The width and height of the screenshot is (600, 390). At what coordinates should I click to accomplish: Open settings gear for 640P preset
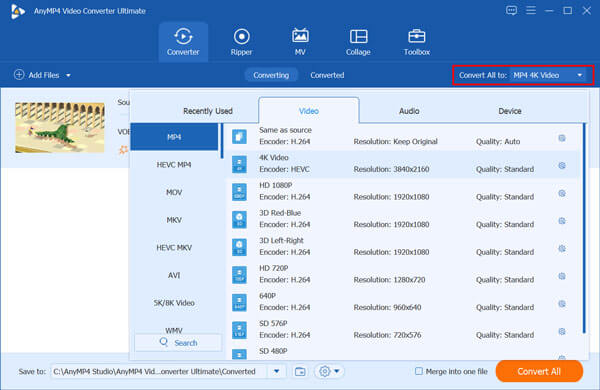coord(562,304)
